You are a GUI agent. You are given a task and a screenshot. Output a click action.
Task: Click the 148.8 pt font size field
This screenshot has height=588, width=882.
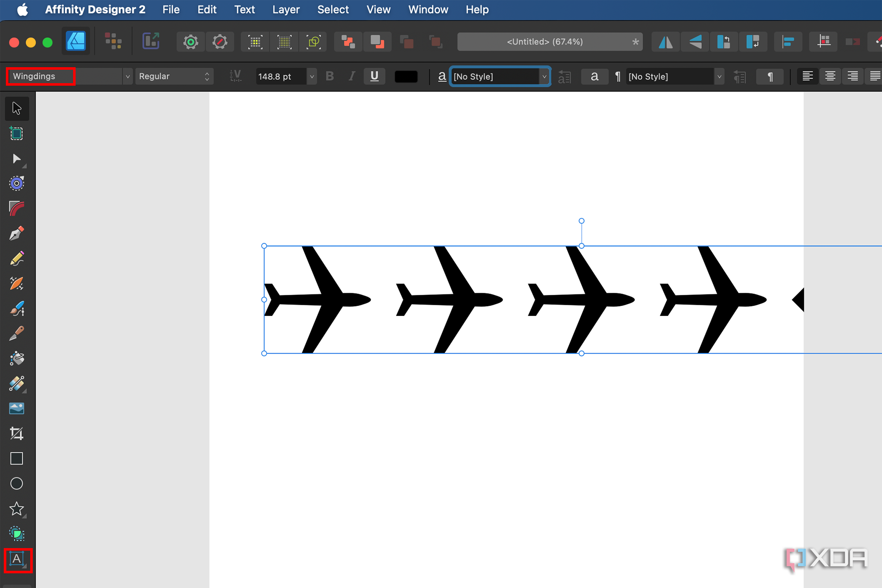[x=281, y=76]
